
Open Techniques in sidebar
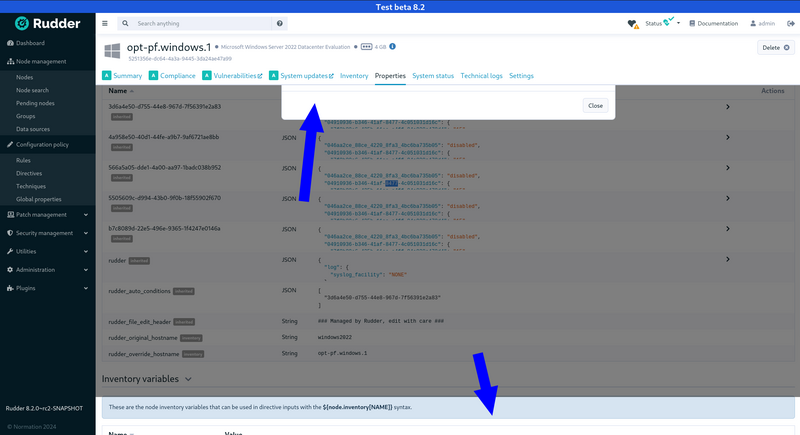[x=31, y=186]
